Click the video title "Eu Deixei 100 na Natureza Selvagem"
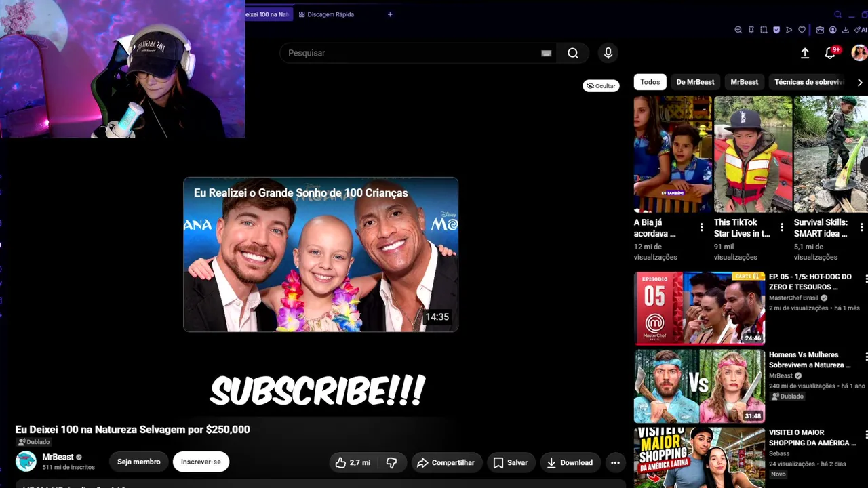This screenshot has width=868, height=488. click(133, 430)
